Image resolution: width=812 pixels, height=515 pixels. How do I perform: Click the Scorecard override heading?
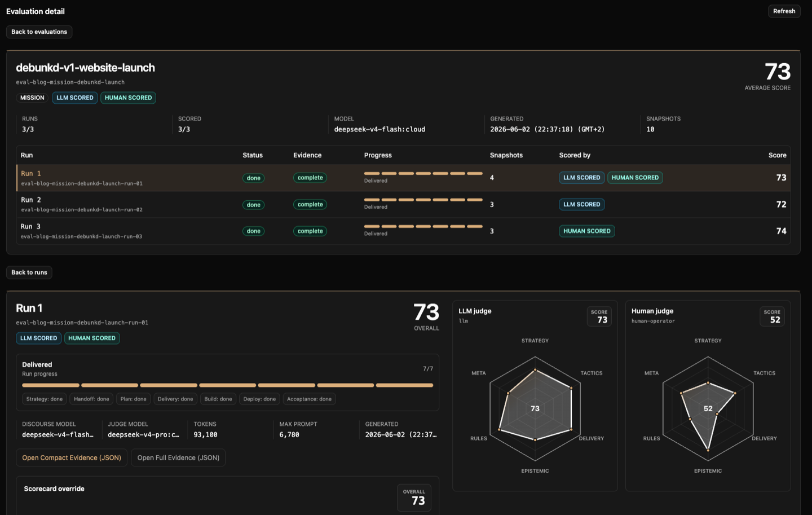tap(54, 488)
